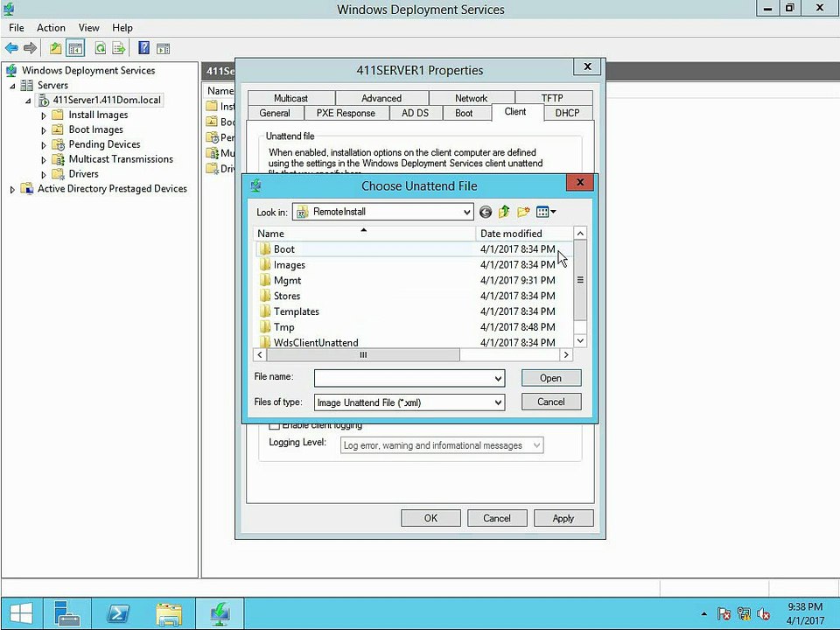Click the Help question-mark toolbar icon
Image resolution: width=840 pixels, height=630 pixels.
coord(143,48)
